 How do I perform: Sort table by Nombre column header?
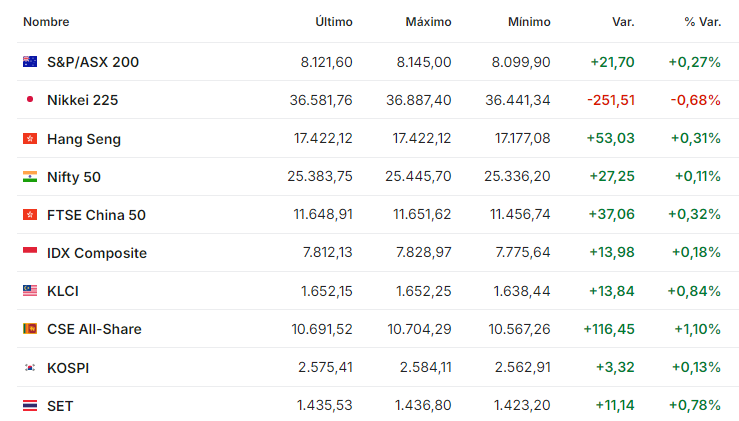(46, 22)
